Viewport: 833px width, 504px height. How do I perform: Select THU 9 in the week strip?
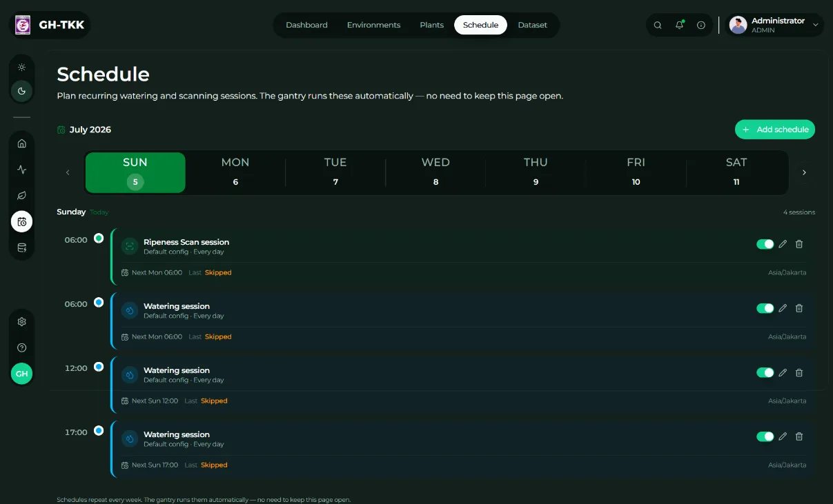coord(536,172)
